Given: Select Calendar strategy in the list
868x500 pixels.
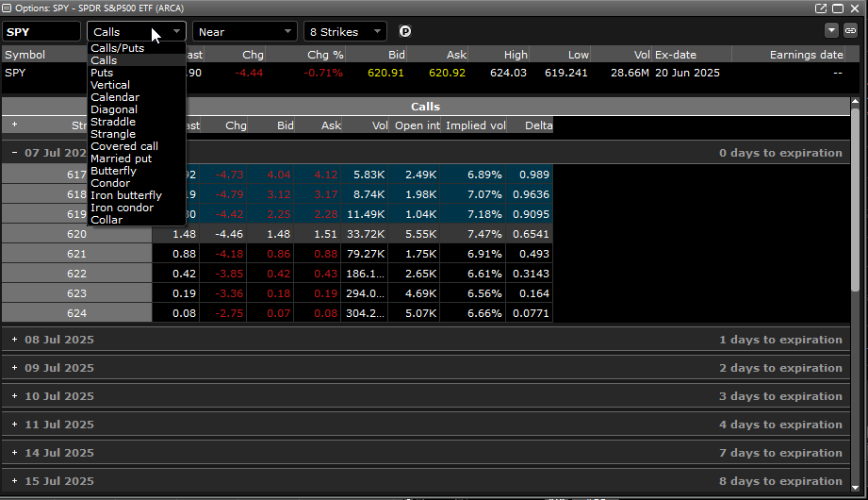Looking at the screenshot, I should (x=137, y=97).
